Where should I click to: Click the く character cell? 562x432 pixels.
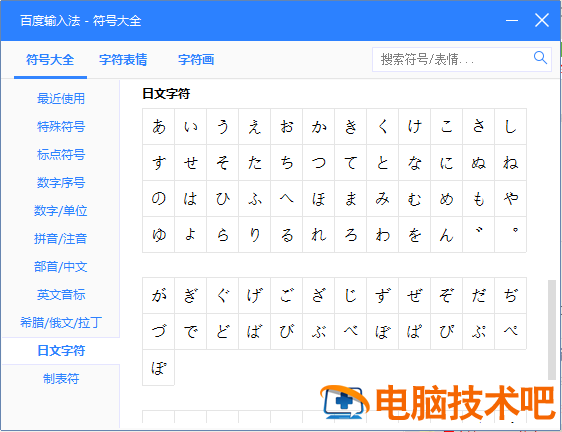tap(382, 127)
